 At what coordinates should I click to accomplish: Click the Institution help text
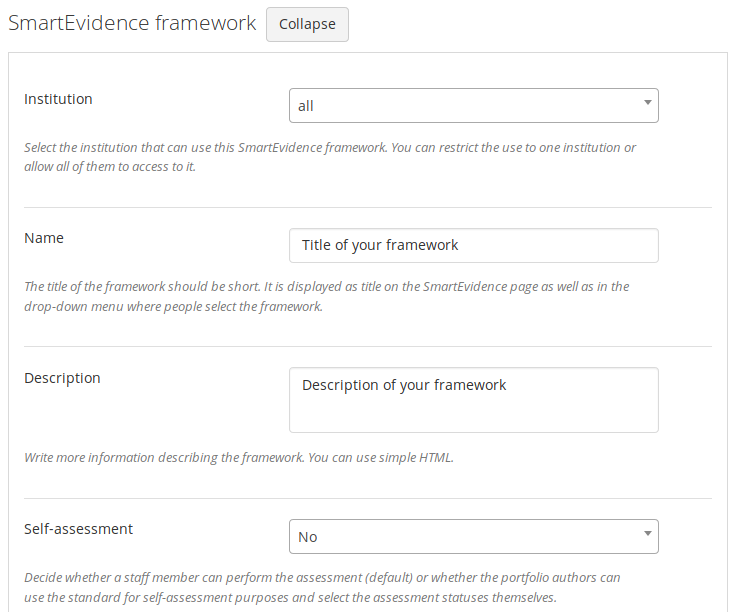330,157
